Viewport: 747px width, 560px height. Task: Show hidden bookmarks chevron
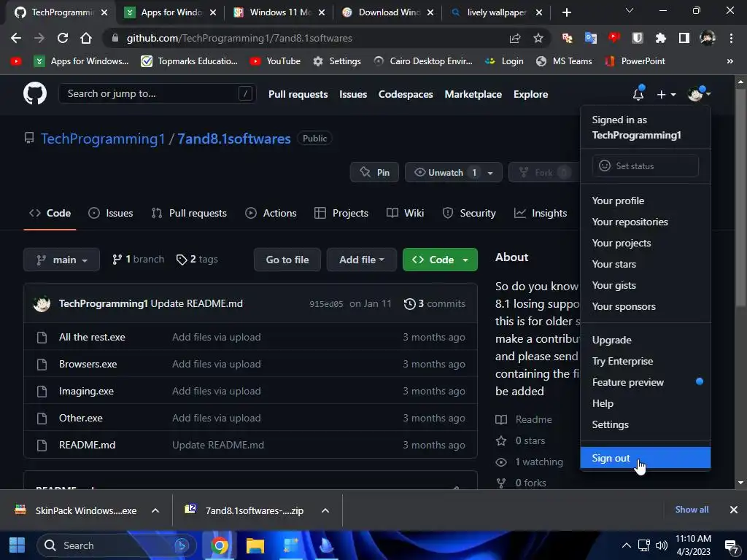pyautogui.click(x=729, y=61)
